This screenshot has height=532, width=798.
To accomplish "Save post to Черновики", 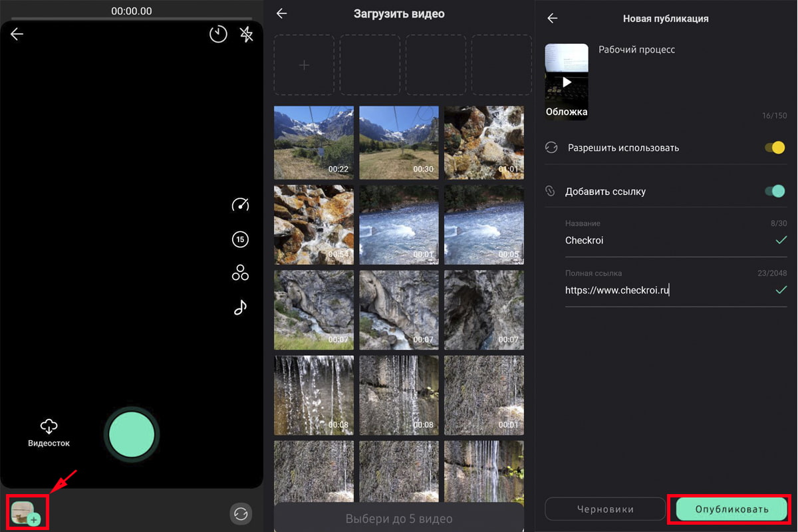I will [604, 509].
